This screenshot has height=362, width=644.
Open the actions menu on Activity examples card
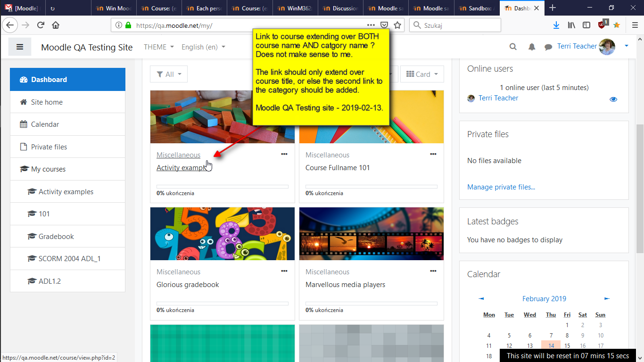pos(284,154)
